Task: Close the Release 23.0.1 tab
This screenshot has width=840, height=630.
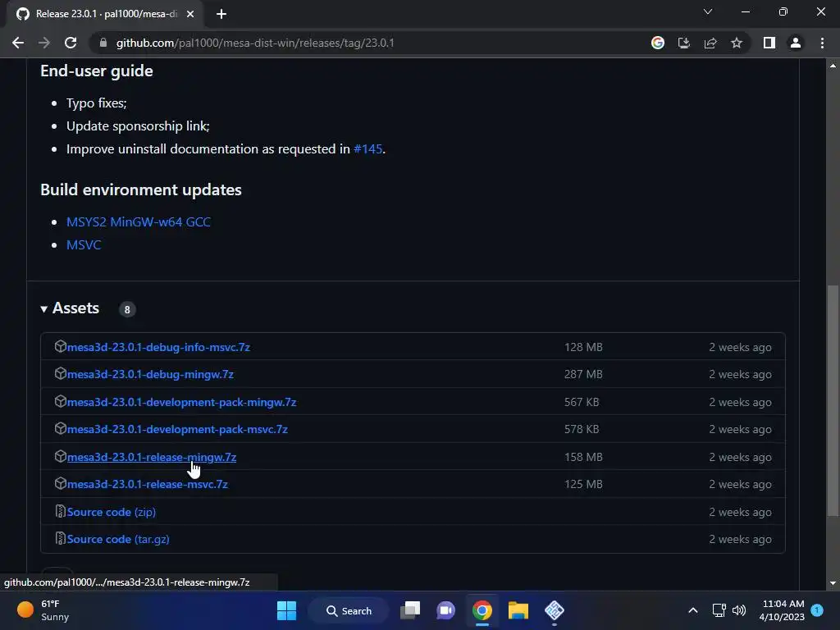Action: click(190, 14)
